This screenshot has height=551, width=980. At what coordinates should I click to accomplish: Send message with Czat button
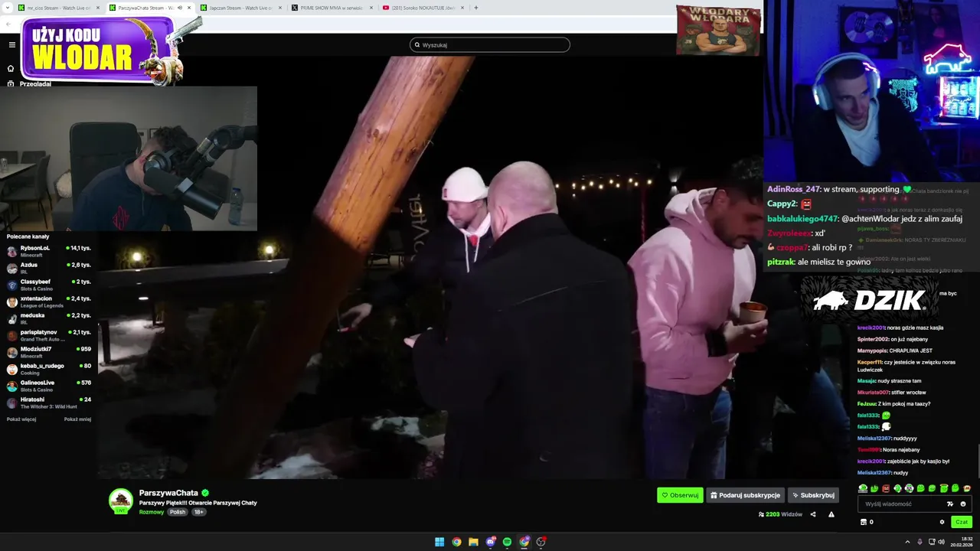pyautogui.click(x=962, y=522)
